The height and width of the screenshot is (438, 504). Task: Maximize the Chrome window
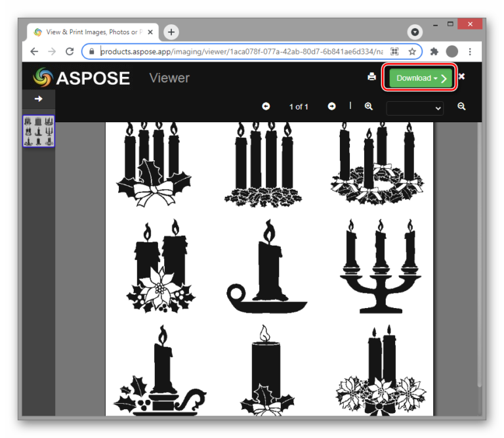click(450, 24)
